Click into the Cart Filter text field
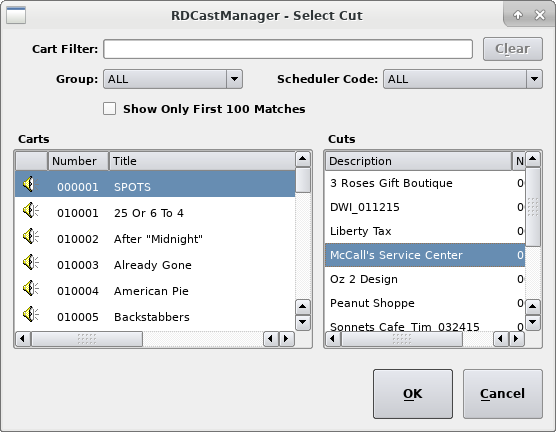The image size is (556, 432). tap(288, 49)
